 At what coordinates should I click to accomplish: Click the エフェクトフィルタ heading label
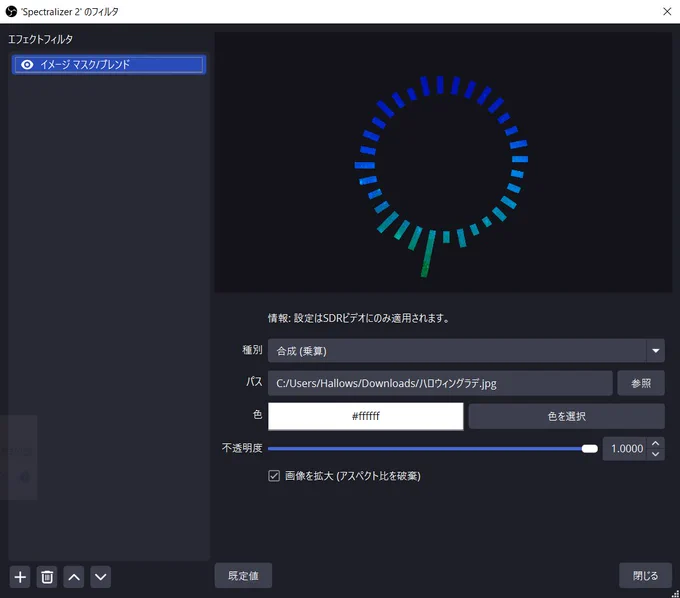[40, 39]
